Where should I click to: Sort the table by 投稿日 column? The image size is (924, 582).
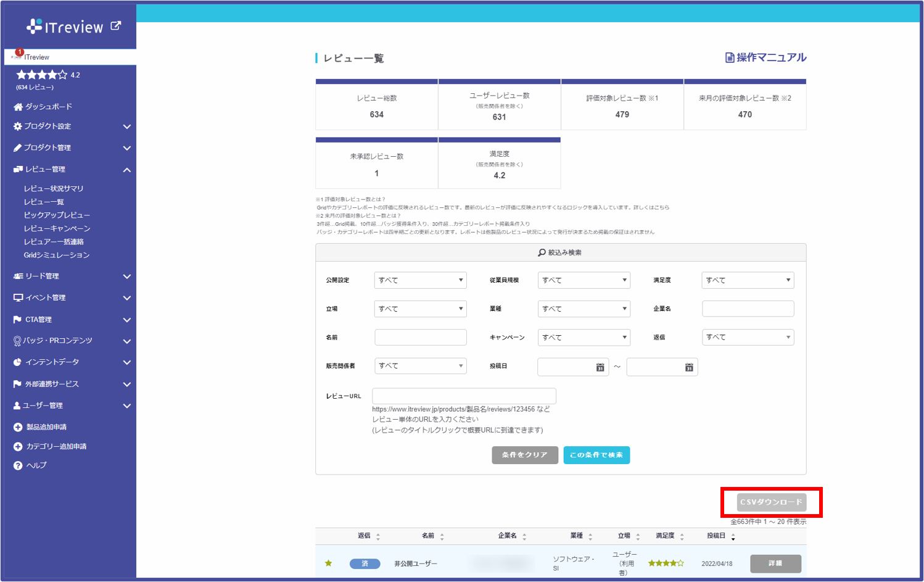pyautogui.click(x=733, y=536)
